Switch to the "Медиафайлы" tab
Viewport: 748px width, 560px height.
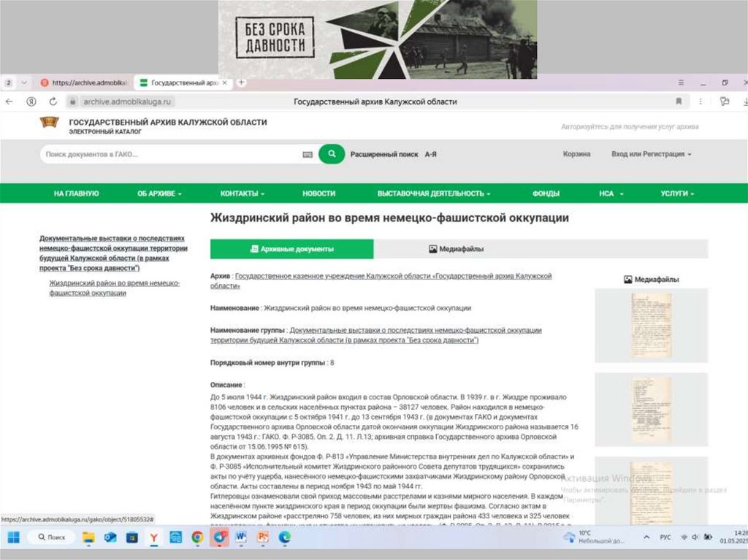pyautogui.click(x=456, y=249)
